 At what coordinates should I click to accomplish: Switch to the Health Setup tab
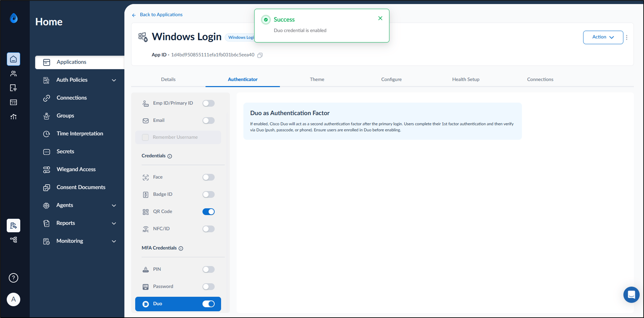point(466,79)
